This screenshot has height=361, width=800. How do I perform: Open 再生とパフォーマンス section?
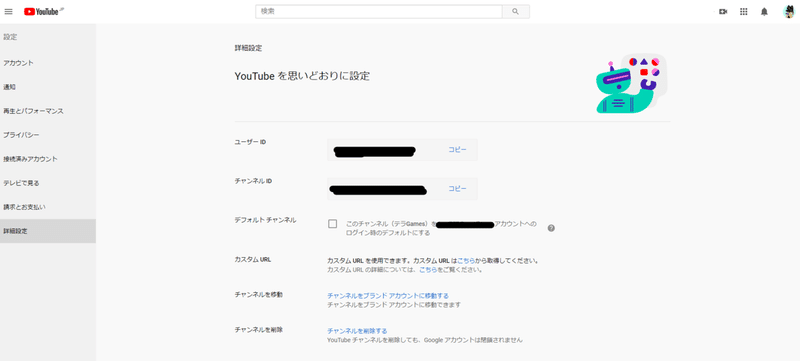[x=48, y=111]
